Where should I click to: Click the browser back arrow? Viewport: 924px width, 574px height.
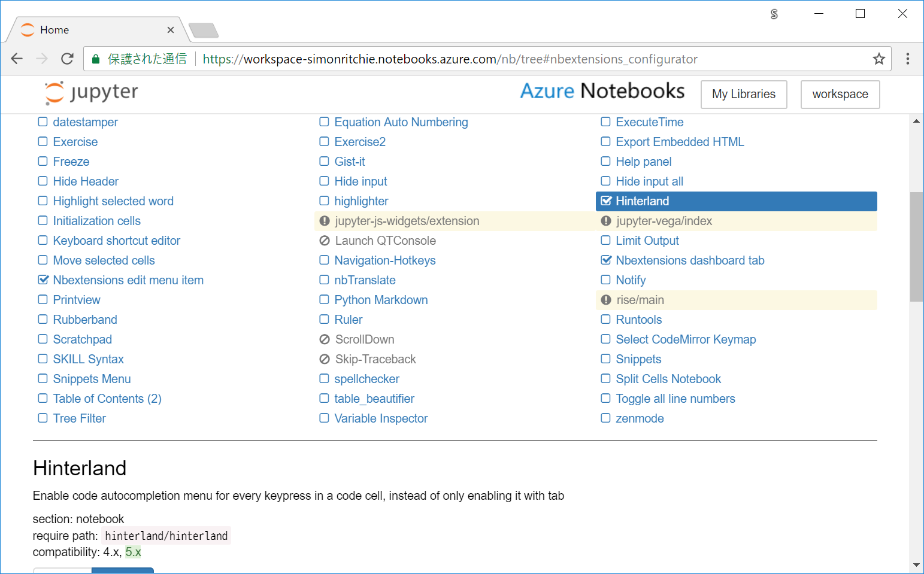[x=17, y=59]
